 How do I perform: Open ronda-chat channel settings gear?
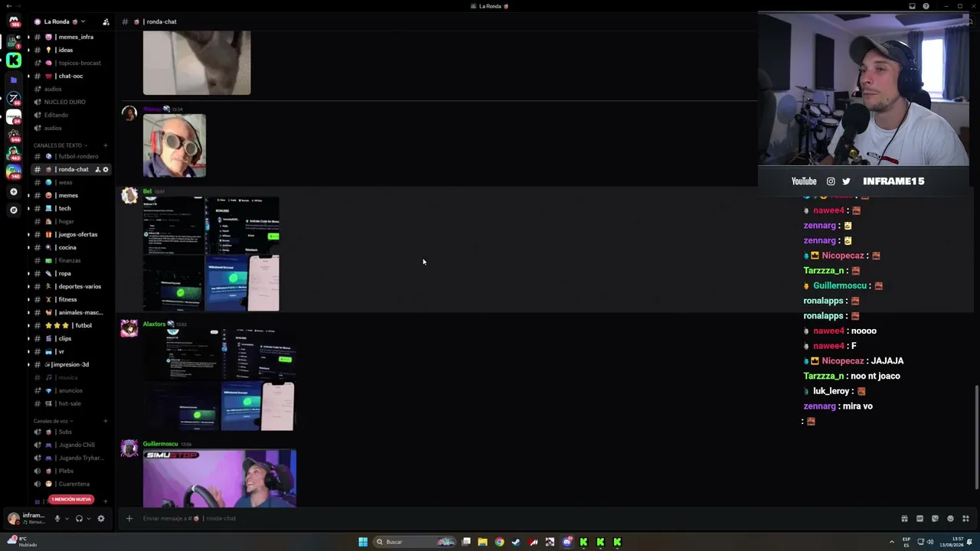tap(106, 169)
